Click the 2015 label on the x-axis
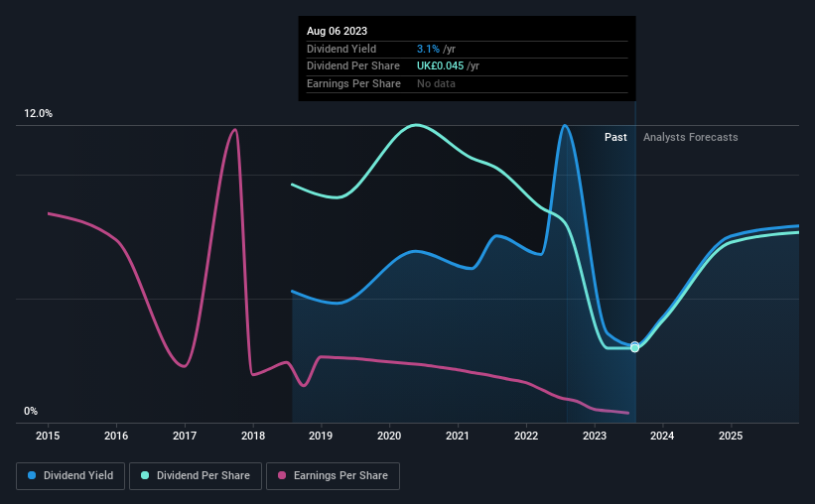 pyautogui.click(x=48, y=436)
